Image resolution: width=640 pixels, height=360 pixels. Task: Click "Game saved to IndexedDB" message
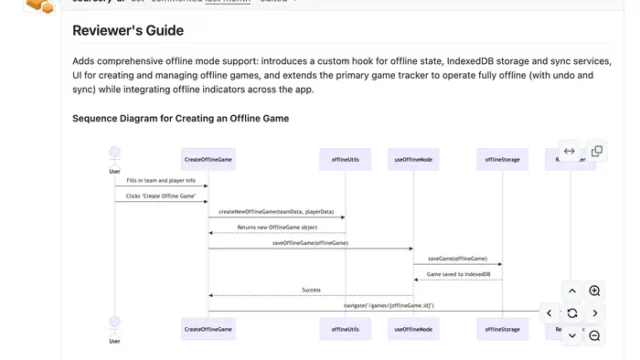tap(458, 274)
